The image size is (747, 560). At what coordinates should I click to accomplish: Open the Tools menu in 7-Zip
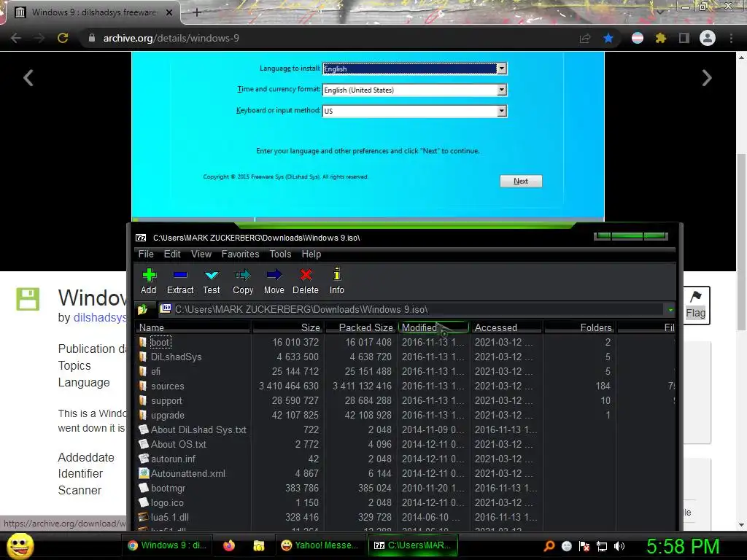(x=280, y=254)
